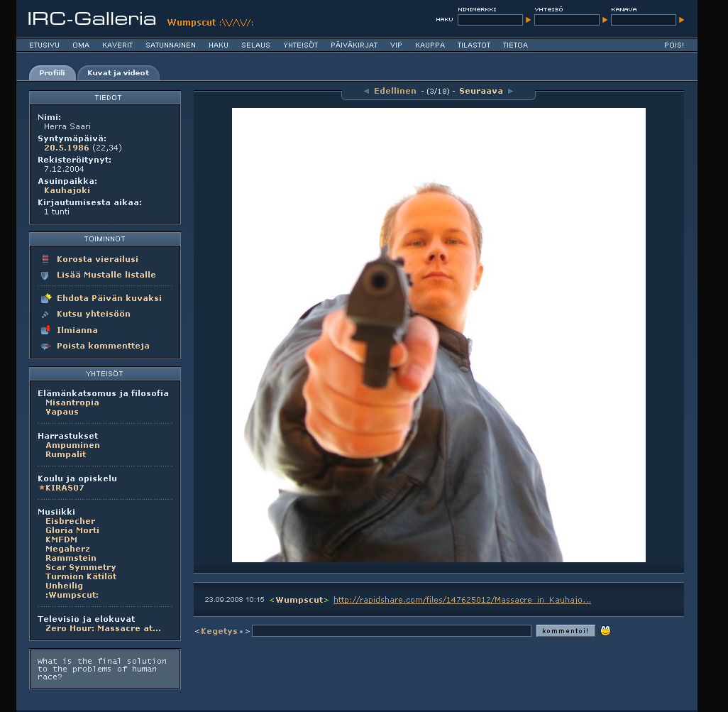The width and height of the screenshot is (728, 712).
Task: Open the Kuvat ja videot tab
Action: tap(118, 73)
